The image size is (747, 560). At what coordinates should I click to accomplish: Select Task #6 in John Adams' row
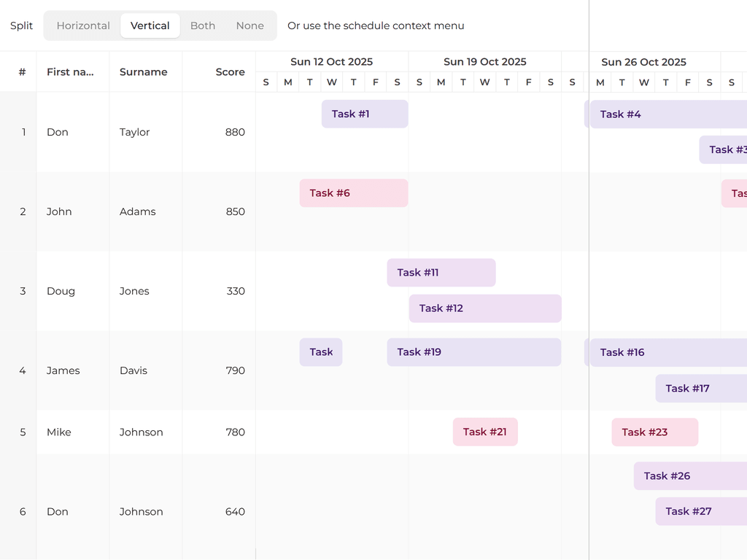[353, 192]
